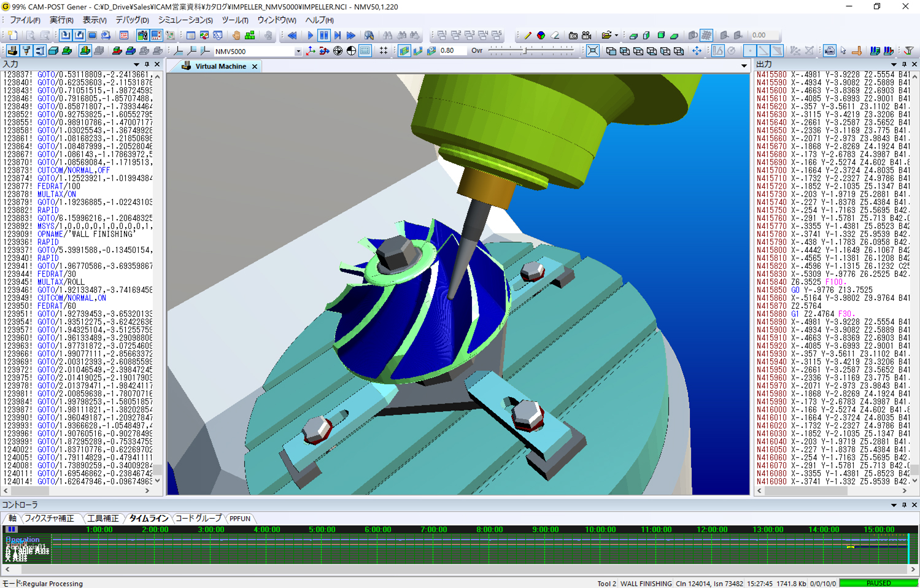The width and height of the screenshot is (920, 588).
Task: Click the rewind double-arrow icon
Action: pos(292,36)
